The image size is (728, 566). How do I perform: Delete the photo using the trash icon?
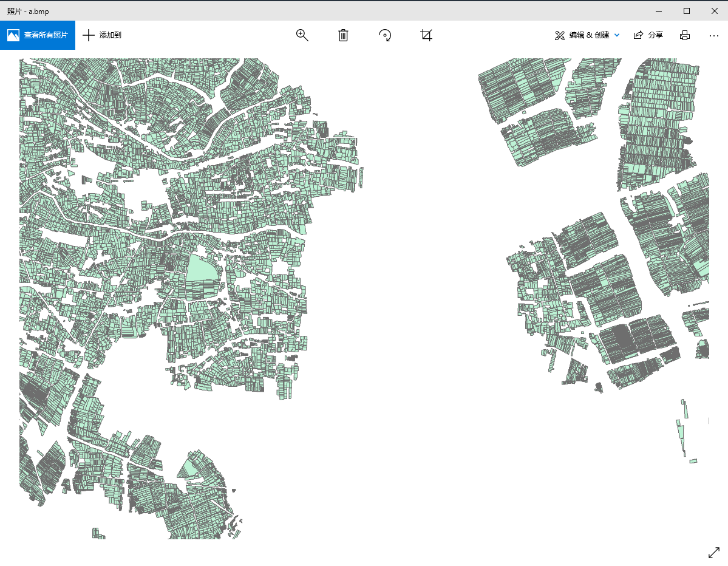coord(343,35)
